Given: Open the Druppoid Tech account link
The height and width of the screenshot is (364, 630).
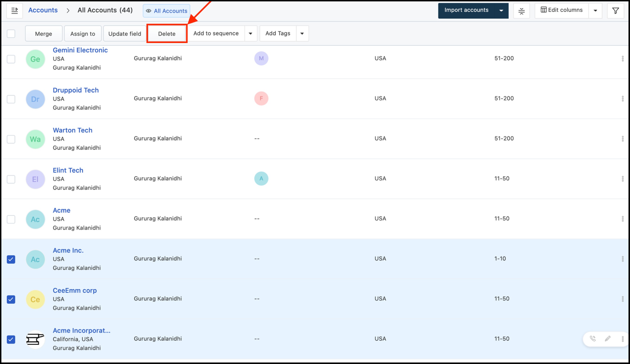Looking at the screenshot, I should (76, 90).
